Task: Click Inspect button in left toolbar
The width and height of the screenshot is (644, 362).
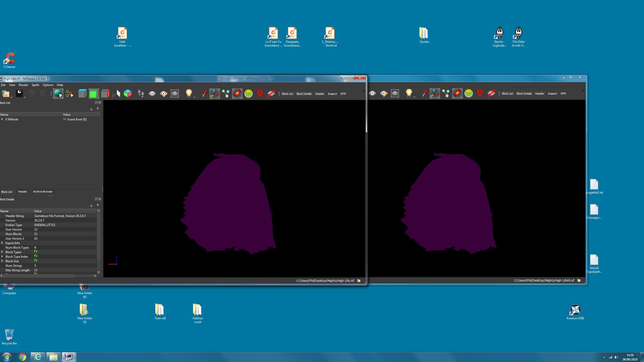Action: pyautogui.click(x=332, y=94)
